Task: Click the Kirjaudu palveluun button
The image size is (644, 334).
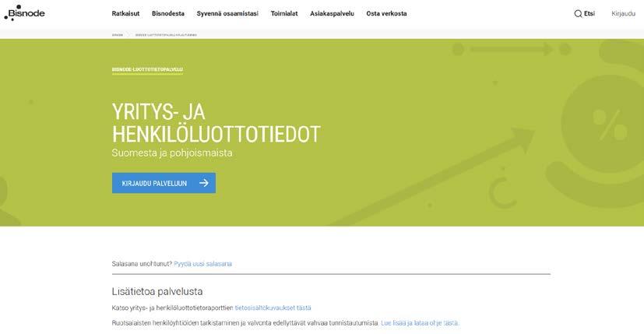Action: coord(164,183)
